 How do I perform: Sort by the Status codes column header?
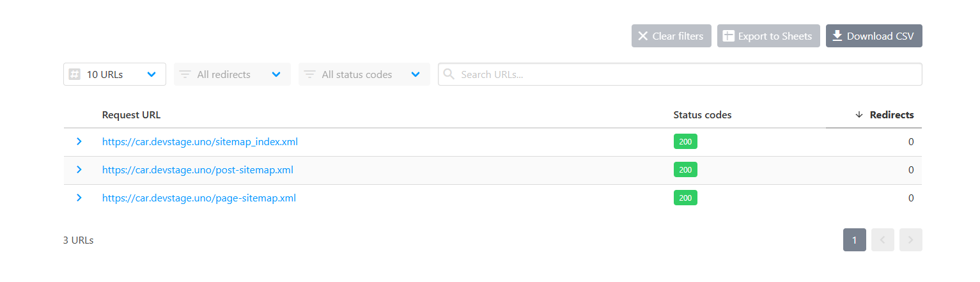click(x=703, y=115)
